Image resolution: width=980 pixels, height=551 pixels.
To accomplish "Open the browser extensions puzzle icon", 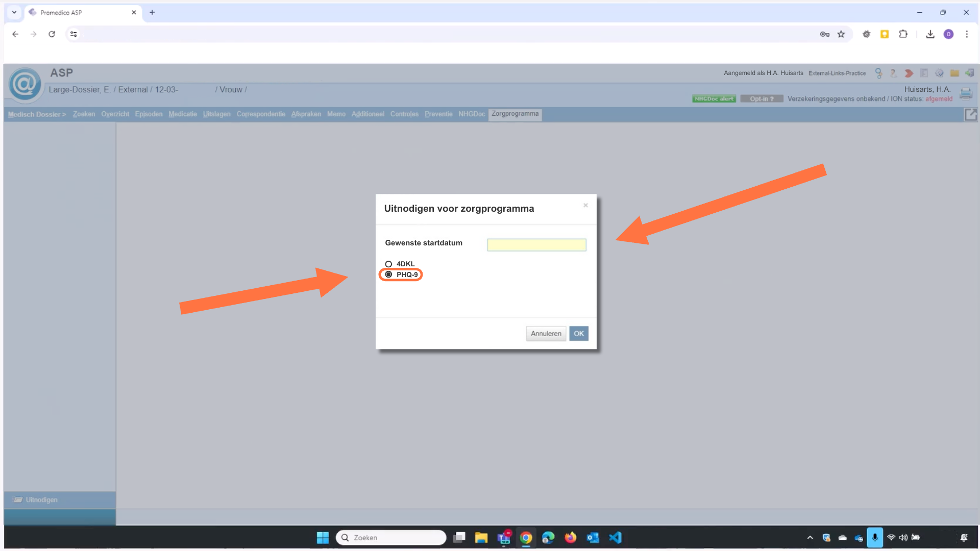I will point(903,34).
